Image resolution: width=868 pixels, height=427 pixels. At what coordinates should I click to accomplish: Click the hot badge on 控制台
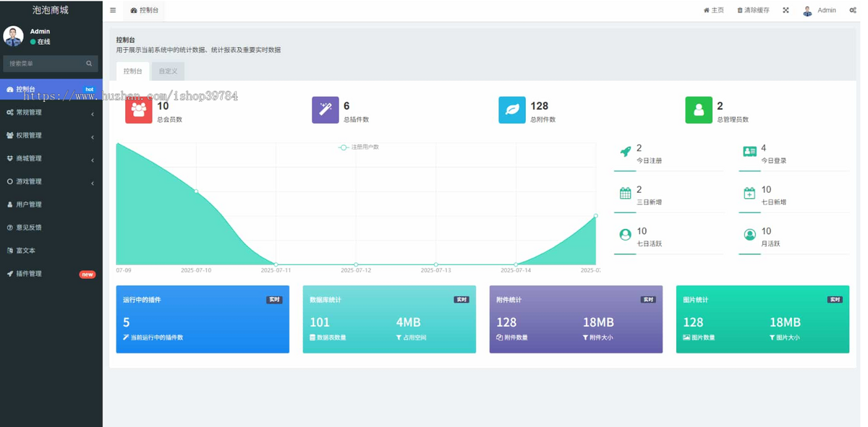pos(89,90)
